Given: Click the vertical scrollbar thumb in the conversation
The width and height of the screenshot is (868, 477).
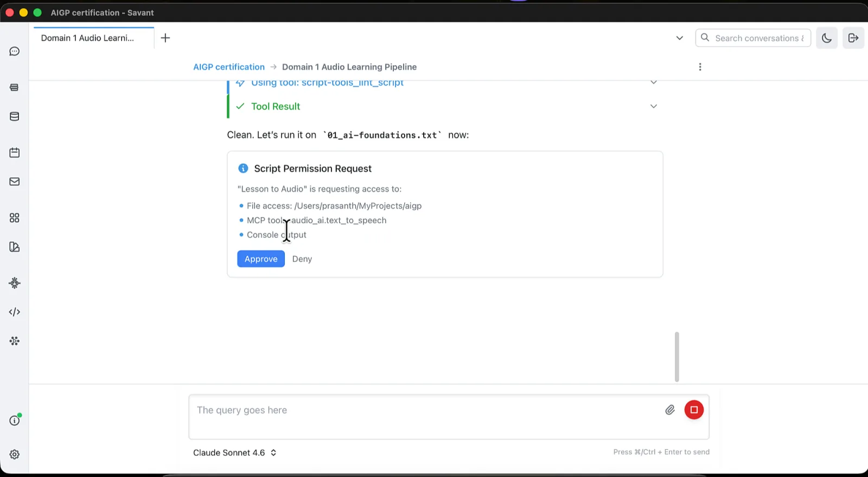Looking at the screenshot, I should coord(676,357).
